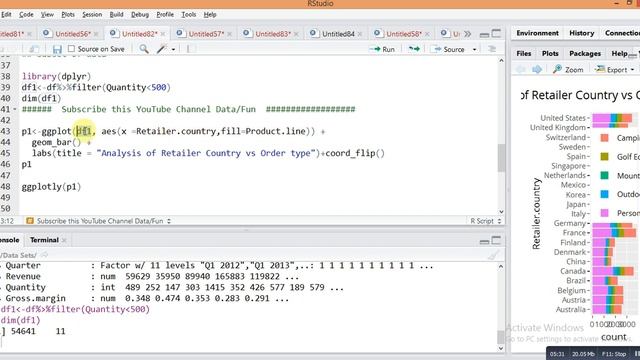The height and width of the screenshot is (360, 640).
Task: Click the Personal Accessories pink legend swatch
Action: [604, 213]
